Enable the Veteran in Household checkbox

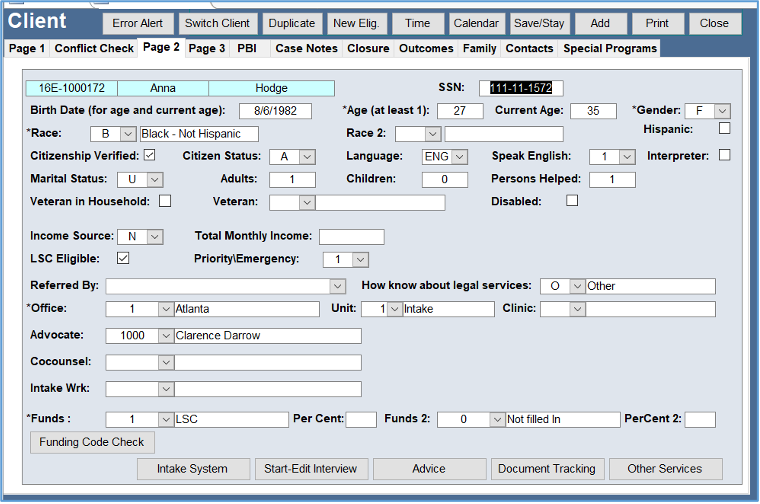pyautogui.click(x=165, y=201)
